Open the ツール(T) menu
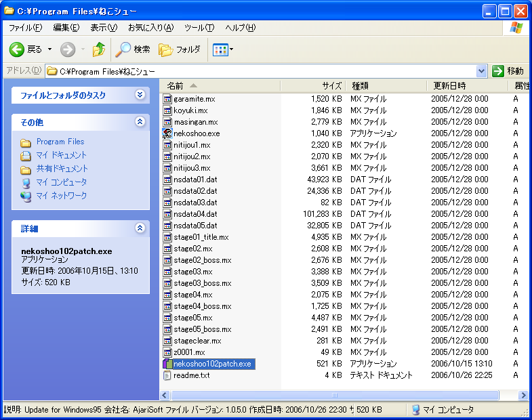 click(x=199, y=28)
